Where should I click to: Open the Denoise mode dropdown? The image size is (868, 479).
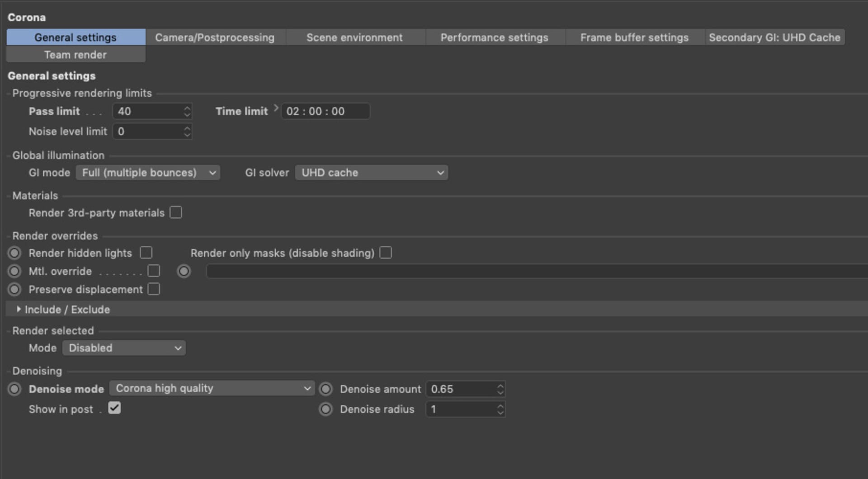pyautogui.click(x=212, y=389)
